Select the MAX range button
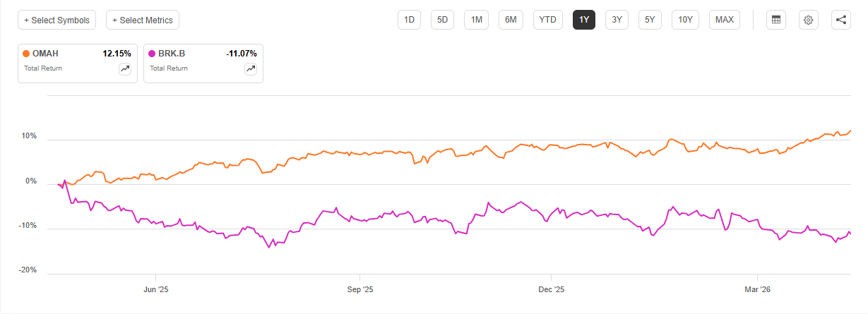The width and height of the screenshot is (868, 314). tap(724, 20)
